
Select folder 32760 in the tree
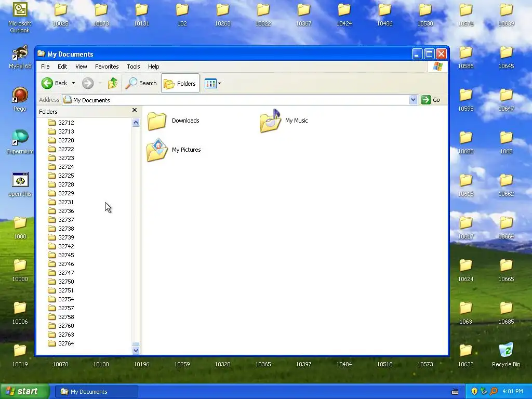point(61,325)
